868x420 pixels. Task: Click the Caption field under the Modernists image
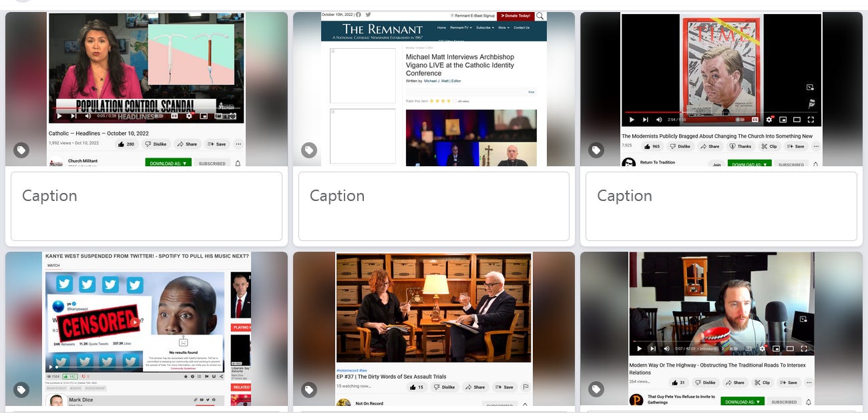pyautogui.click(x=721, y=206)
